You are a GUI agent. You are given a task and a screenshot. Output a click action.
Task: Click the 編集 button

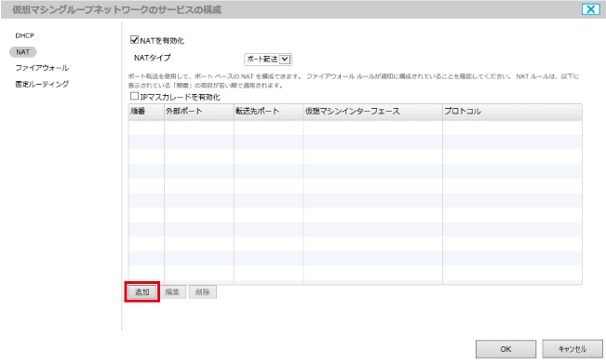(x=172, y=291)
